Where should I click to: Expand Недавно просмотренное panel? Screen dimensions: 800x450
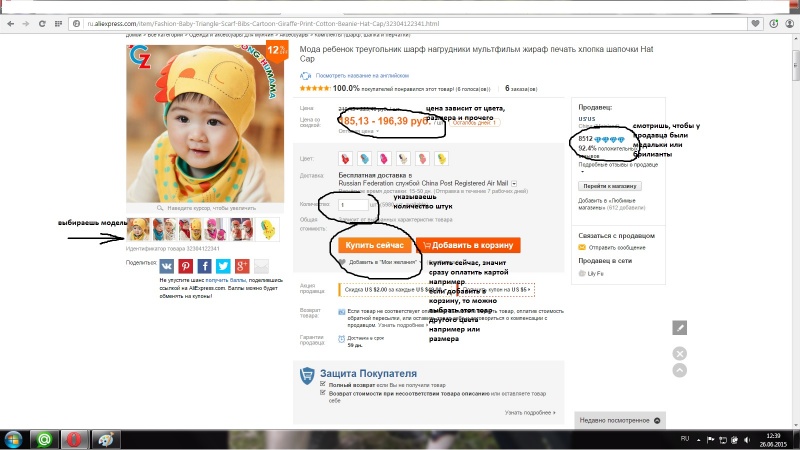click(620, 420)
